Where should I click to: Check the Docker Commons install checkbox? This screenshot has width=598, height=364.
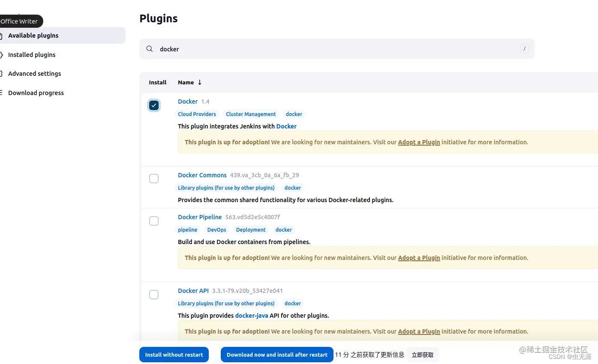point(154,179)
